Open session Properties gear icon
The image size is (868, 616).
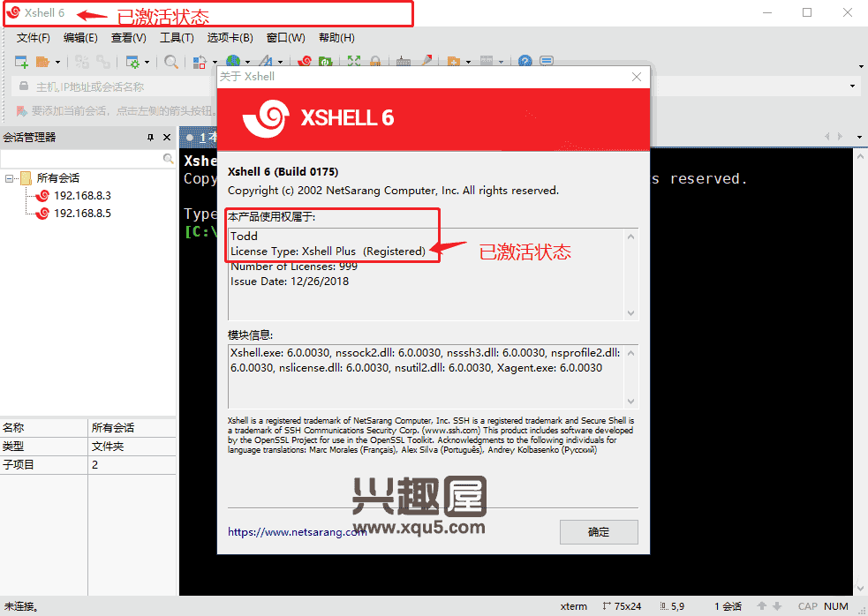coord(132,62)
